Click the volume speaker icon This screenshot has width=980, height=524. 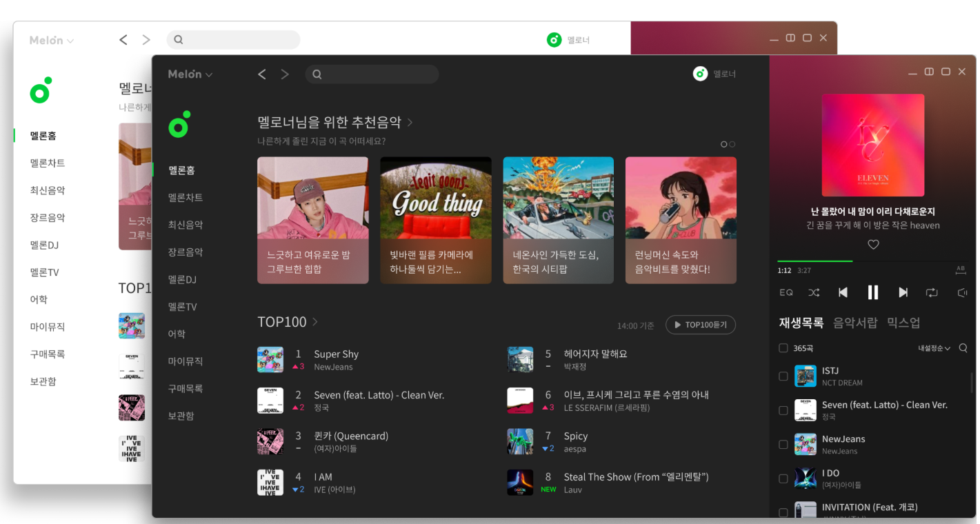962,292
